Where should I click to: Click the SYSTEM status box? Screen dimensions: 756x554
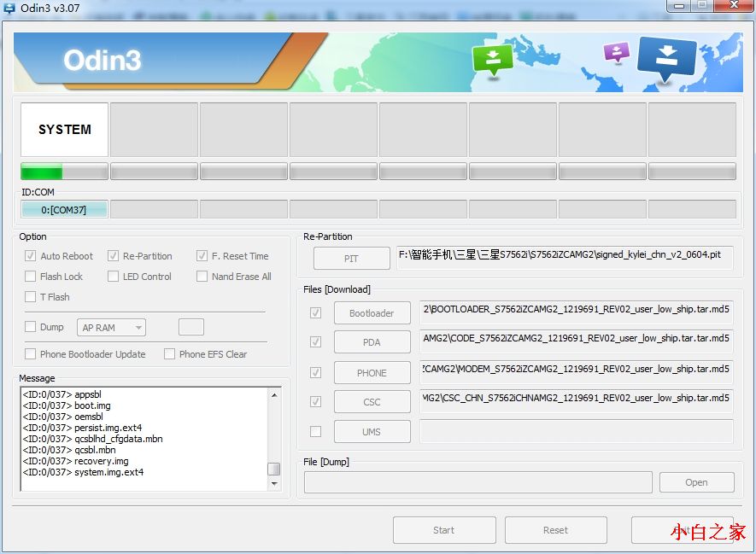64,130
